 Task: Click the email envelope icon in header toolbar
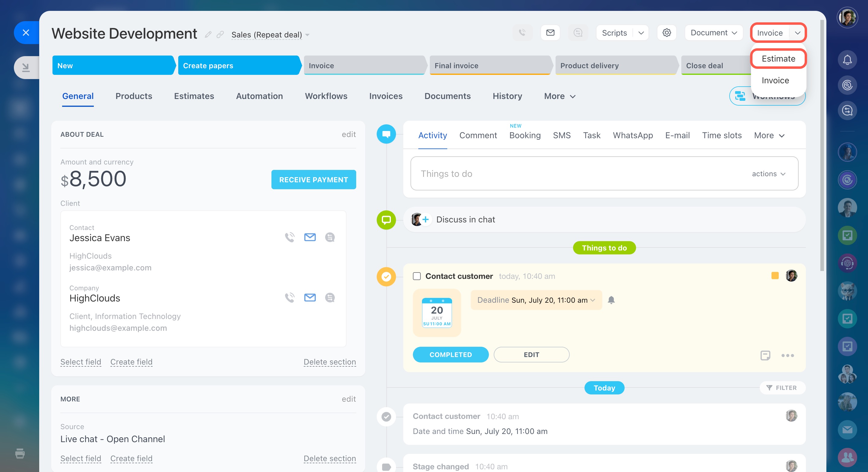(550, 33)
